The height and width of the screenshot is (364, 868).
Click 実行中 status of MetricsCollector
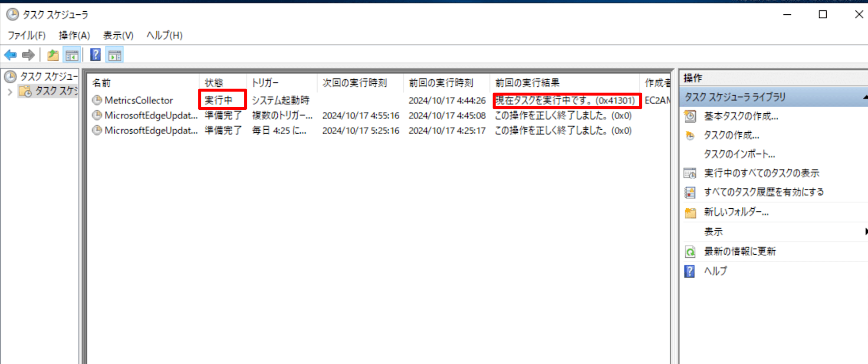[218, 100]
